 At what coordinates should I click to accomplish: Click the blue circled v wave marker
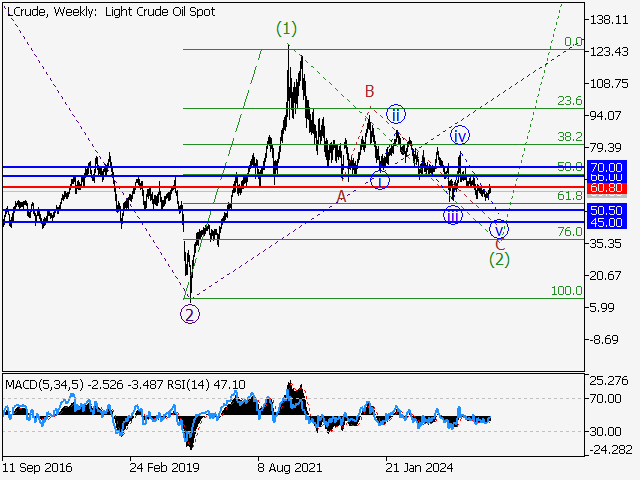[500, 229]
